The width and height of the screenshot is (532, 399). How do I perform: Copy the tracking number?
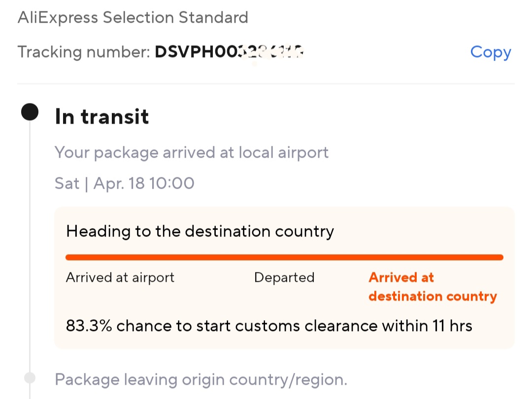(490, 52)
